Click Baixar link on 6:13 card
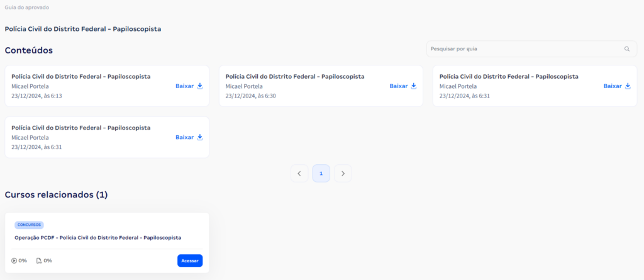 click(x=184, y=86)
